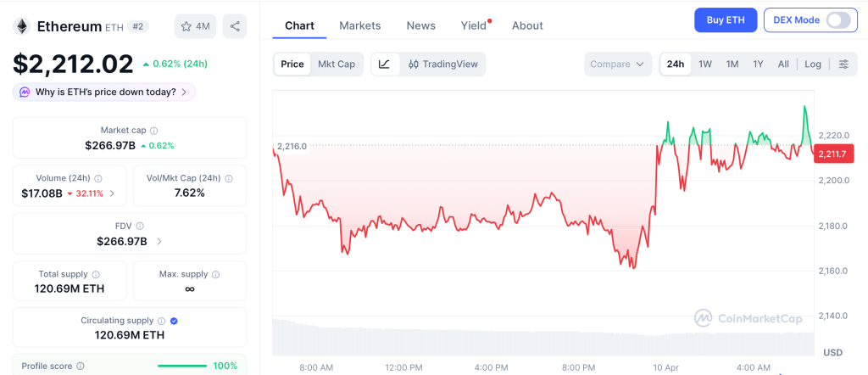Switch to the line chart icon
The image size is (868, 375).
[384, 64]
